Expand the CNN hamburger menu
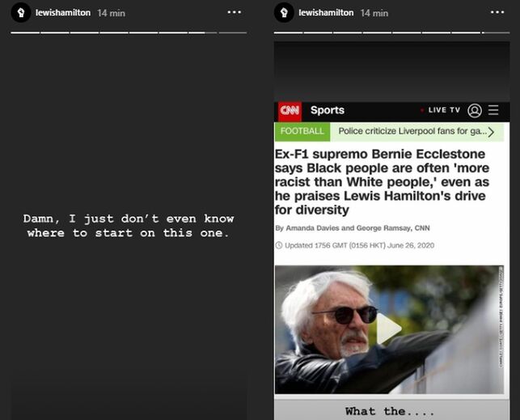This screenshot has width=520, height=420. (x=493, y=111)
